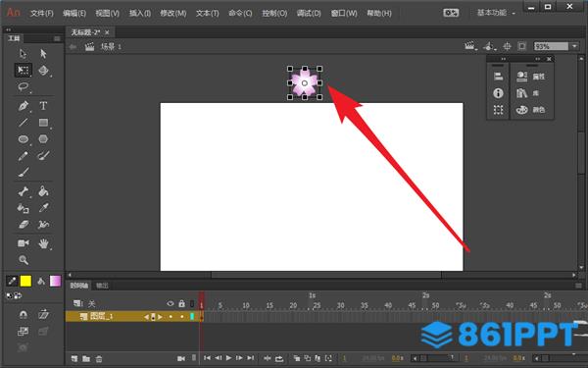Open the Tools panel options menu
588x368 pixels.
click(57, 38)
